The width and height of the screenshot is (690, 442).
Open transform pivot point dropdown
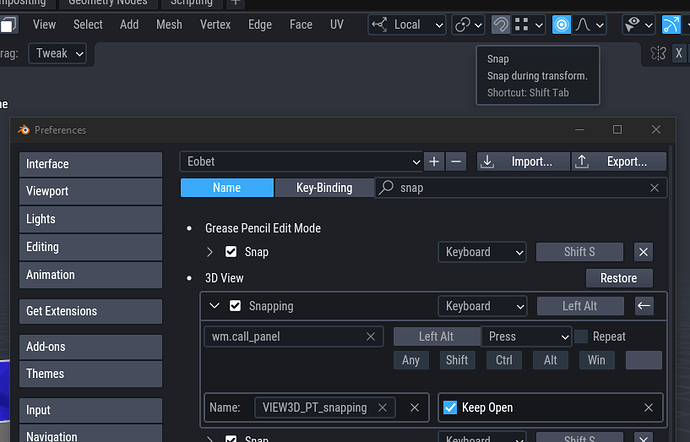(x=469, y=25)
